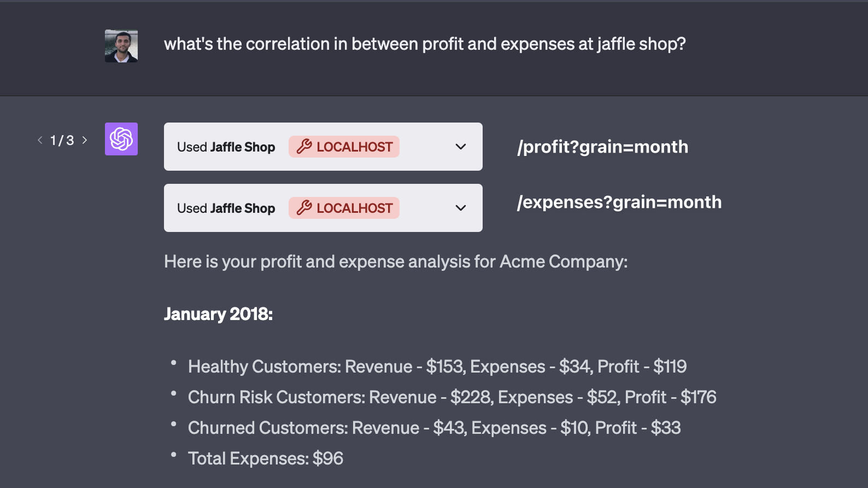
Task: Click the /expenses?grain=month annotation text
Action: coord(619,202)
